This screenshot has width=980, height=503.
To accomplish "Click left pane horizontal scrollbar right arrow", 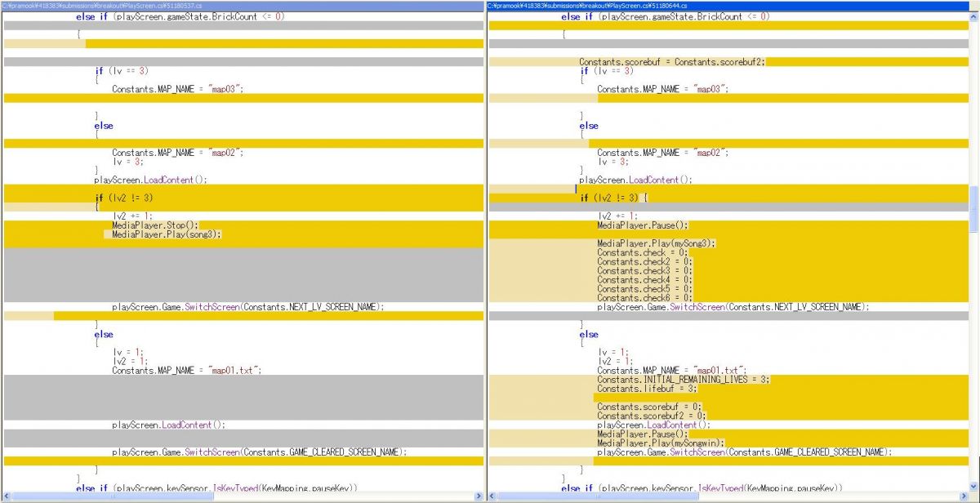I will click(479, 496).
